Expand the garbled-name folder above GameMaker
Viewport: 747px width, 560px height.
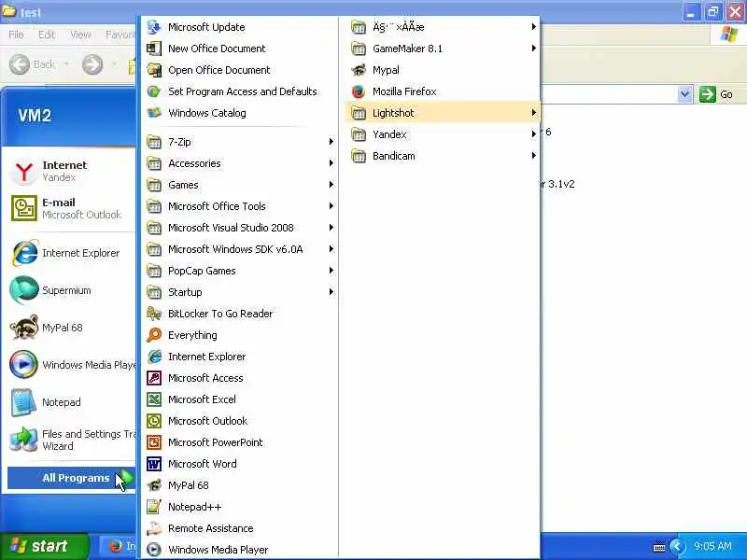point(443,27)
